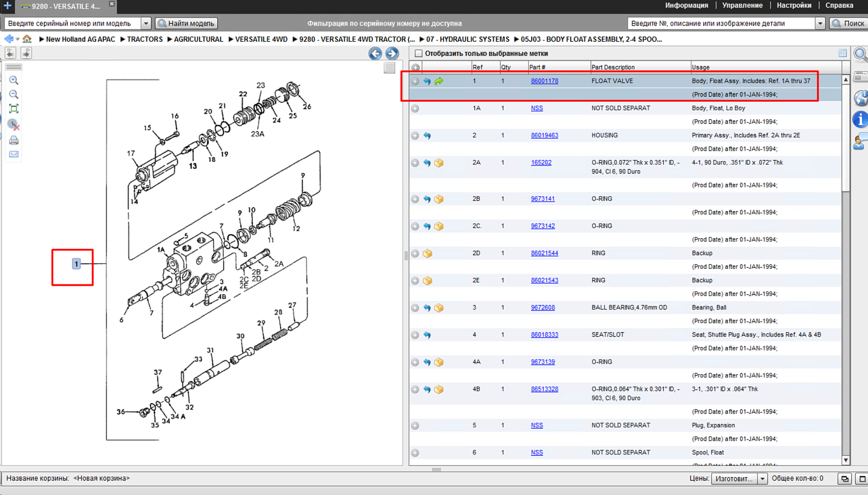
Task: Open part number 86513328 link
Action: pos(545,389)
